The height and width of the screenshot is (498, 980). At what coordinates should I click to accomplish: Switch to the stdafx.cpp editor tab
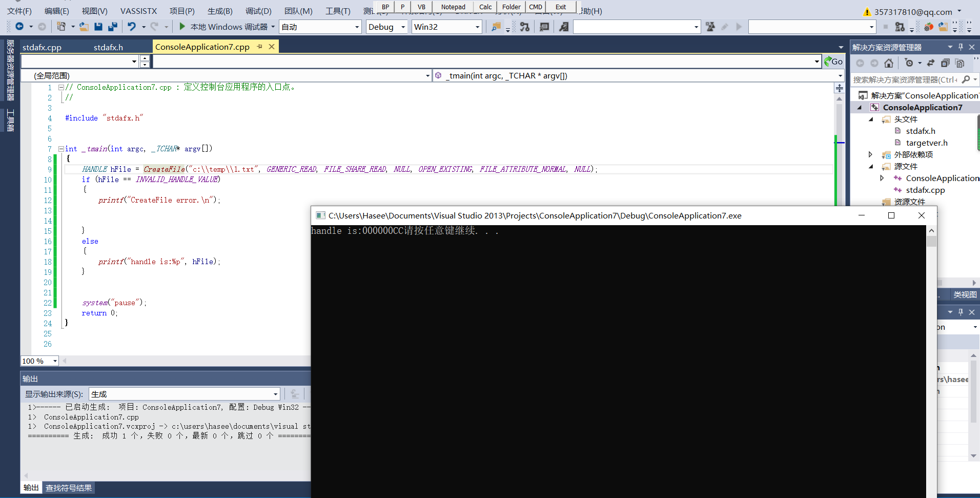click(x=42, y=47)
